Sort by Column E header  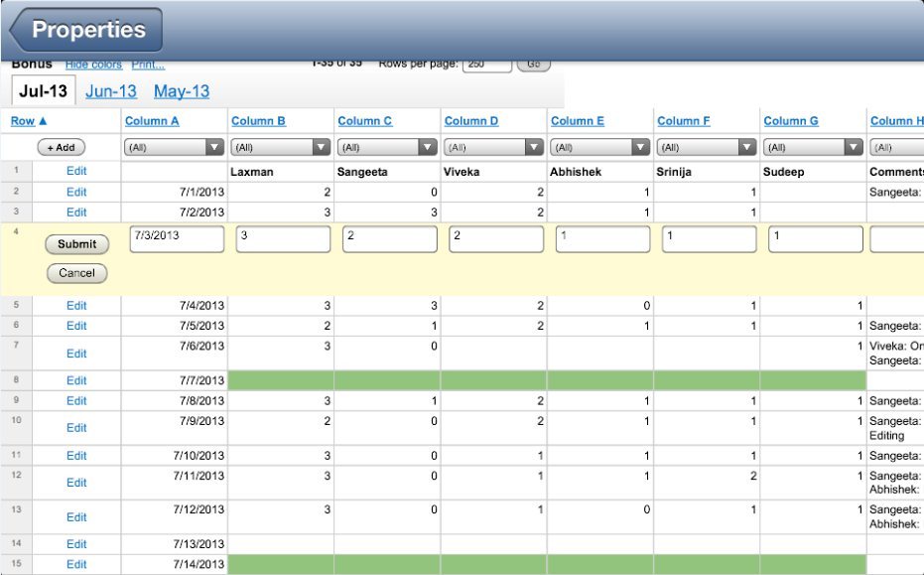coord(578,121)
